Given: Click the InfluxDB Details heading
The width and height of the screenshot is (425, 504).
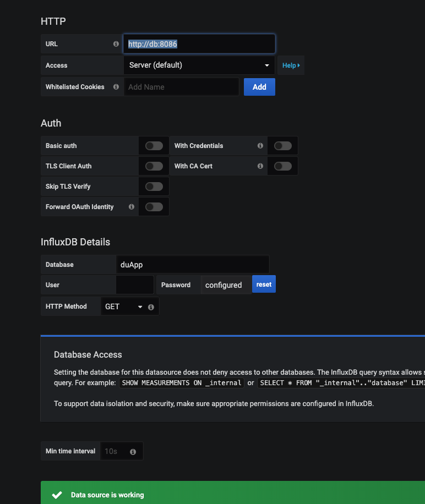Looking at the screenshot, I should (x=75, y=242).
